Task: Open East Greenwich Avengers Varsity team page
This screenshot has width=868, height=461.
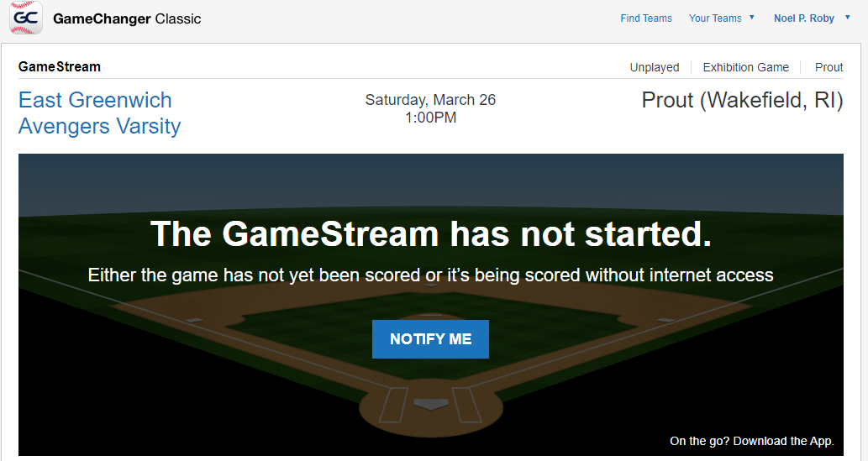Action: click(x=99, y=113)
